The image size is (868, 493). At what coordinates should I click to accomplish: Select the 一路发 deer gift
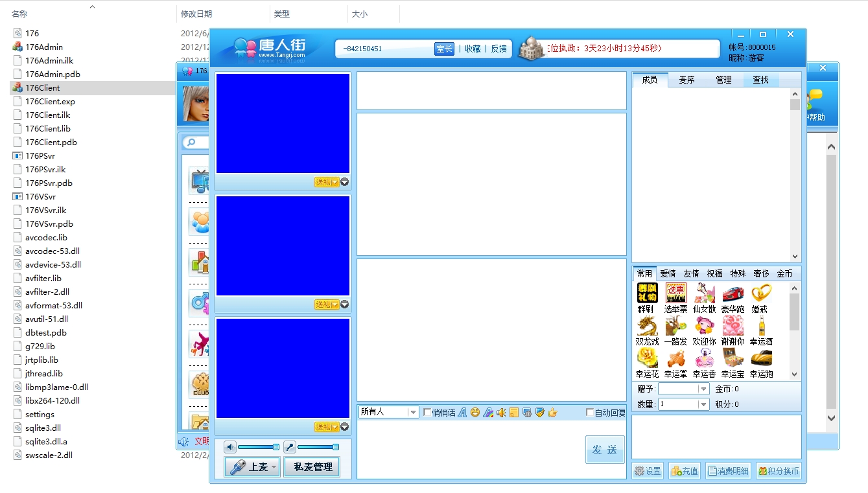click(675, 325)
